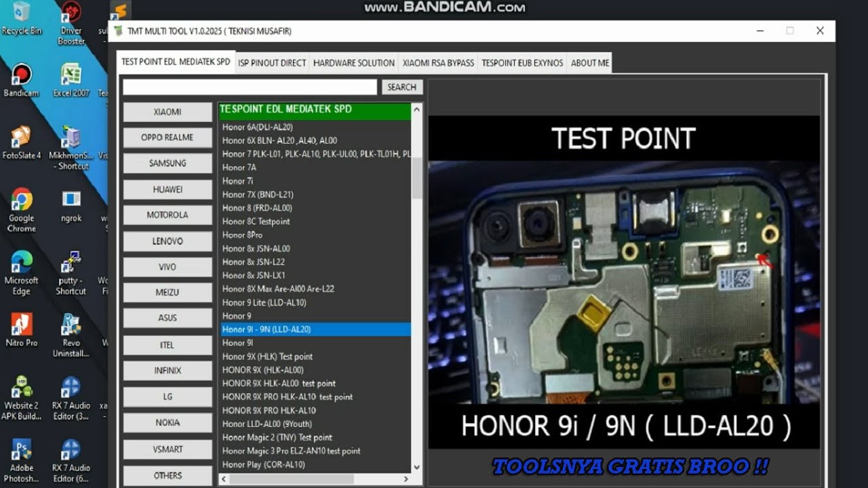Select "Honor Magic 2 (TNY) Test point" entry

pyautogui.click(x=277, y=437)
